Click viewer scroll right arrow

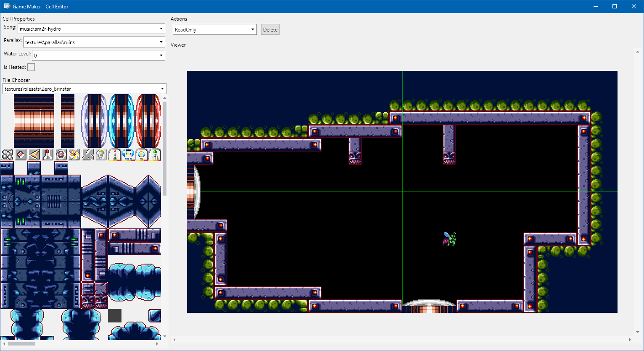click(630, 340)
